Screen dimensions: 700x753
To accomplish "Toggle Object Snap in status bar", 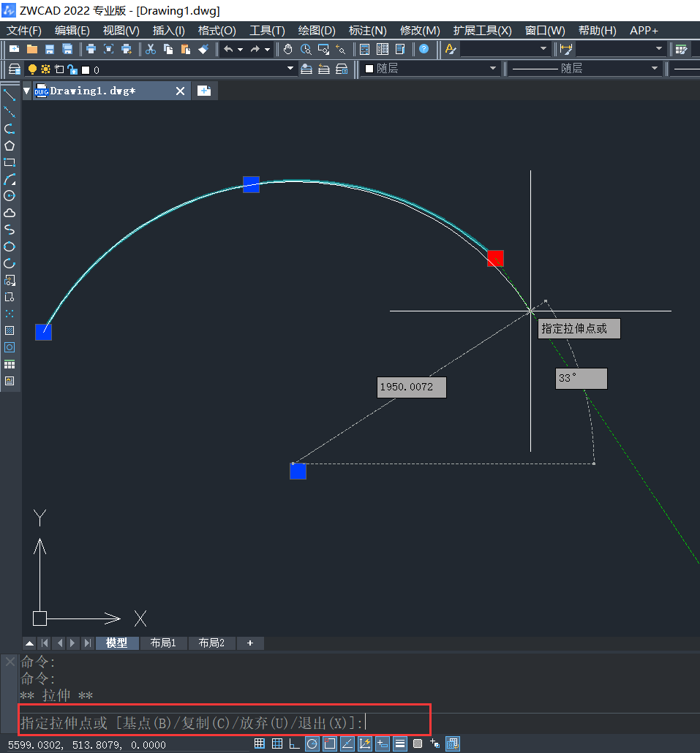I will pos(330,744).
